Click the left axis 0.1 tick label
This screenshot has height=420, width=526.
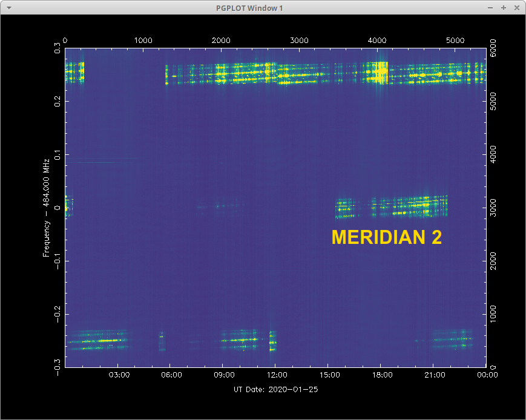[x=57, y=155]
